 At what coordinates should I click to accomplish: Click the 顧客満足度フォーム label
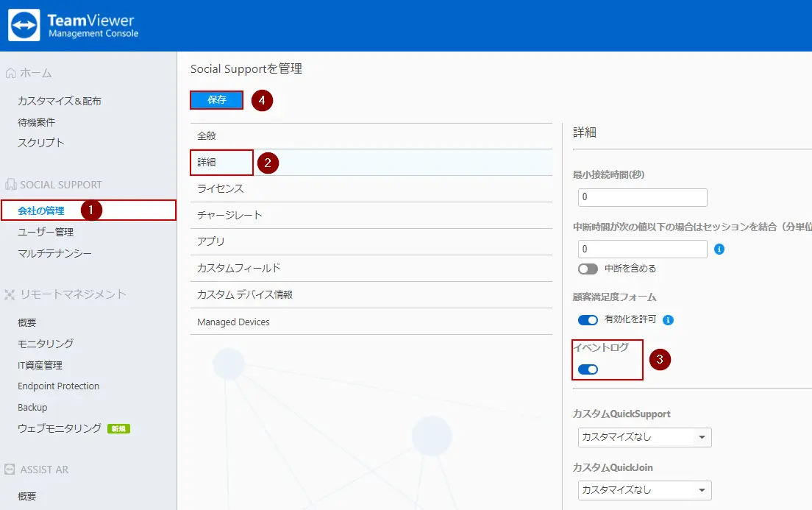tap(614, 297)
